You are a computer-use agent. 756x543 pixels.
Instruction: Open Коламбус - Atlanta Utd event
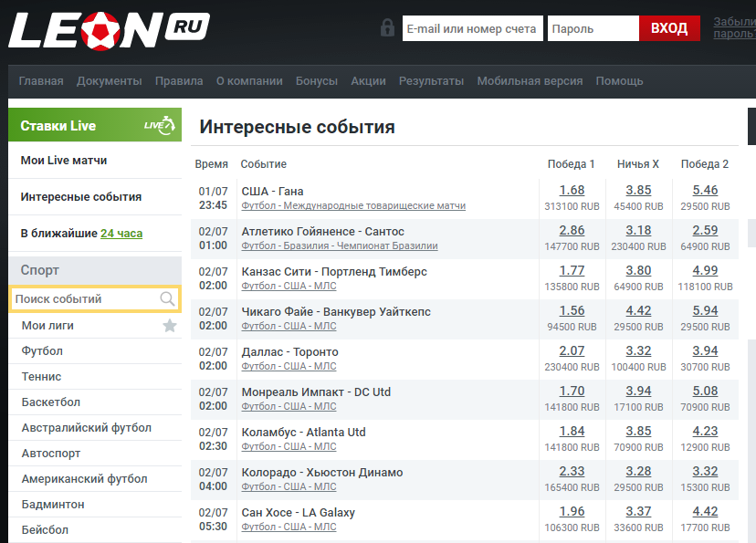[303, 433]
